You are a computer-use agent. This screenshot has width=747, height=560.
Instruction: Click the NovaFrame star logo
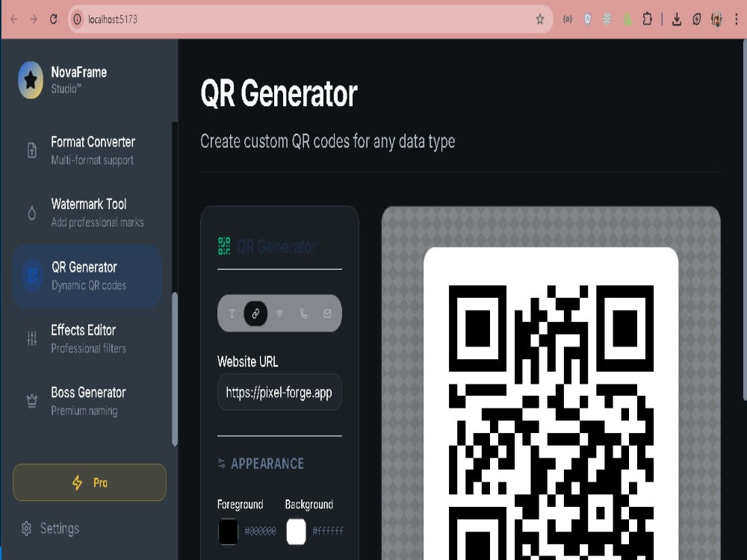click(31, 80)
